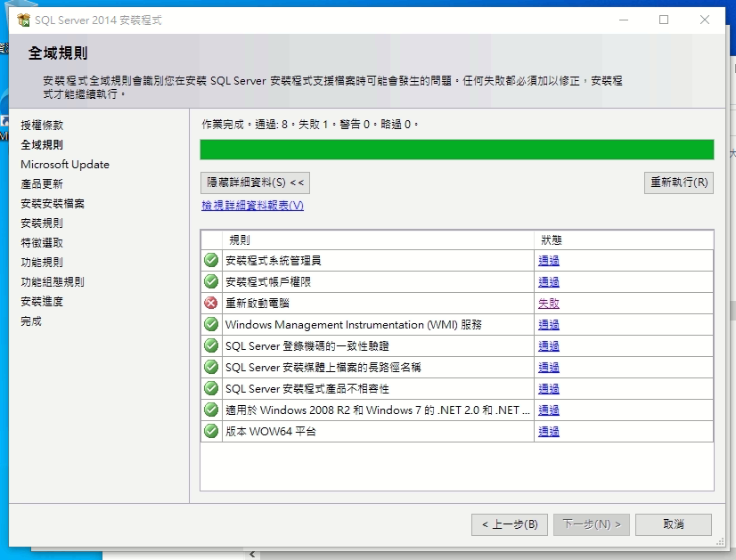The image size is (736, 560).
Task: Minimize the SQL Server 2014 setup window
Action: coord(624,20)
